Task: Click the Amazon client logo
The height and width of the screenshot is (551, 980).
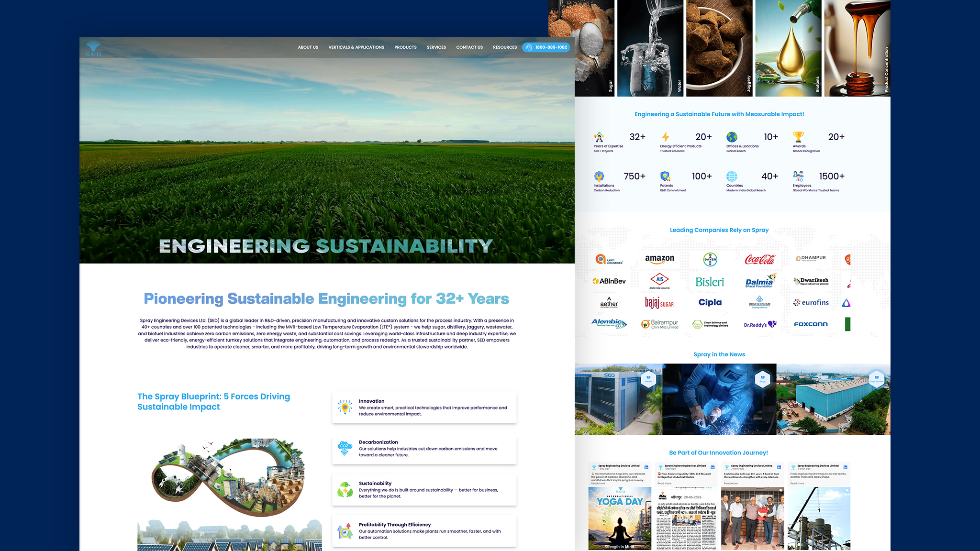Action: click(x=659, y=259)
